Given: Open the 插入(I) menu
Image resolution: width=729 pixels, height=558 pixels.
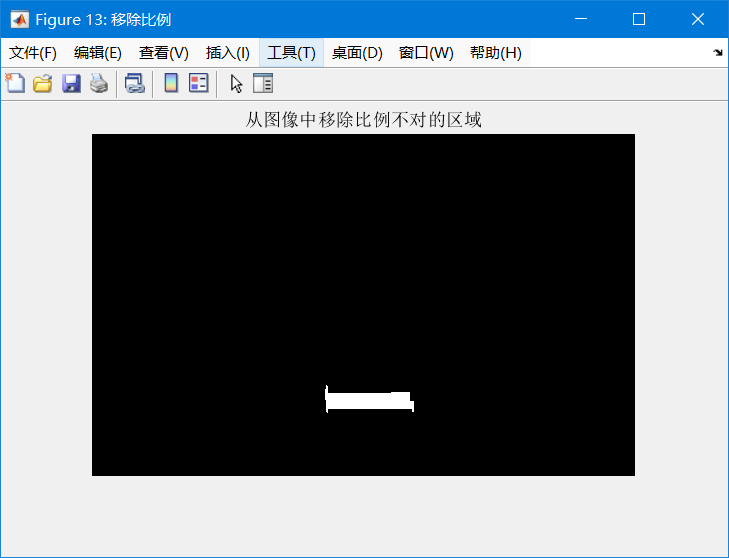Looking at the screenshot, I should point(227,53).
